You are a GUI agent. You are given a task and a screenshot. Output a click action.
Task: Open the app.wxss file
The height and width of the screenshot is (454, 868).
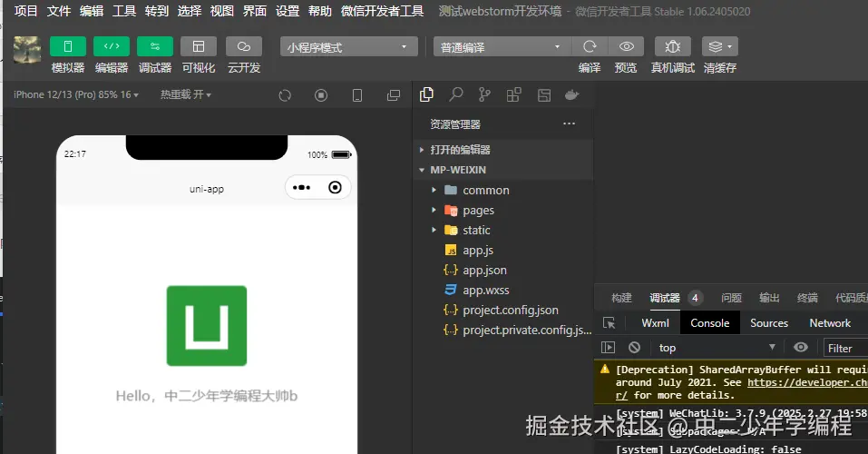click(503, 290)
